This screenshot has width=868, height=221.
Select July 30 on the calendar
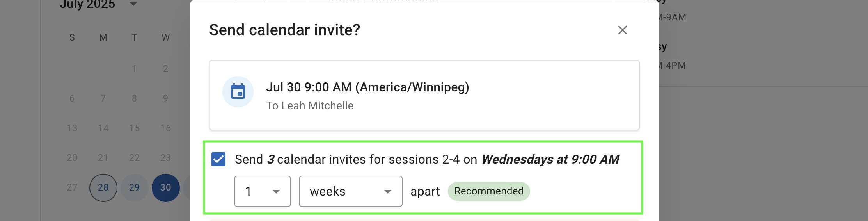tap(165, 187)
